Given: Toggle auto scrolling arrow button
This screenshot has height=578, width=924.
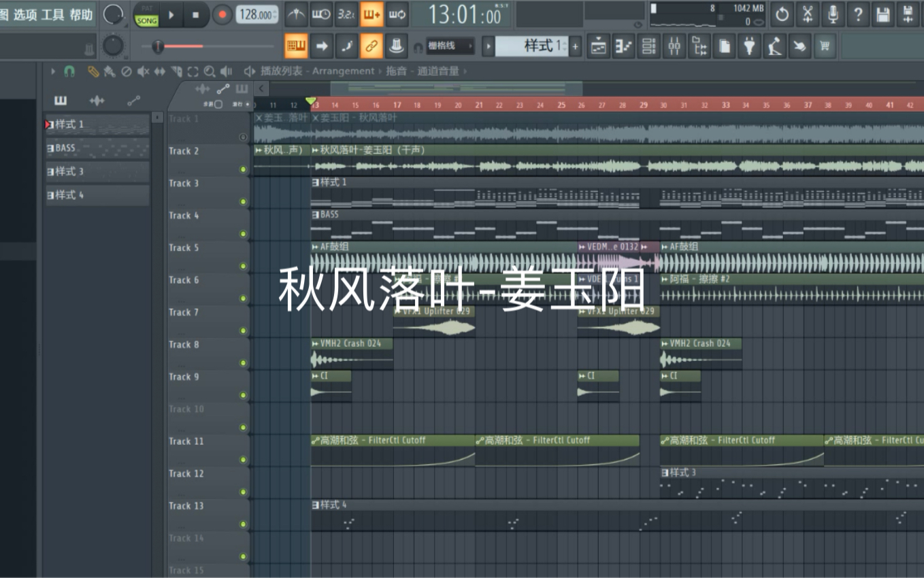Looking at the screenshot, I should pyautogui.click(x=321, y=46).
